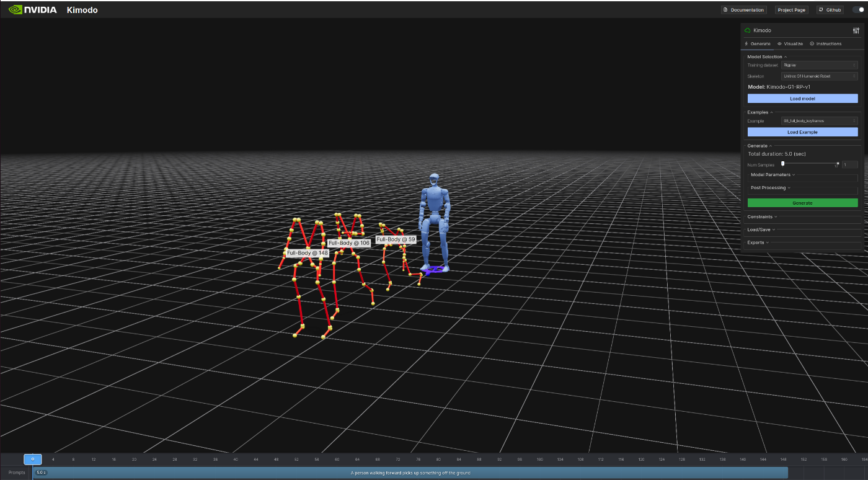This screenshot has height=480, width=868.
Task: Collapse the Examples section
Action: pos(759,112)
